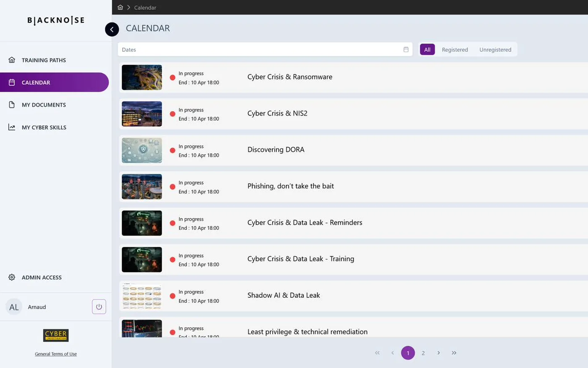Go to the previous page arrow
This screenshot has height=368, width=588.
point(393,353)
